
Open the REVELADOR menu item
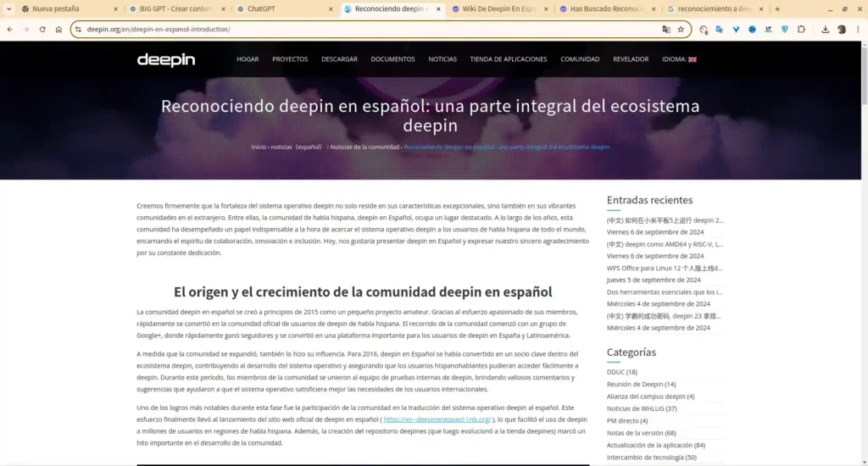[x=631, y=59]
